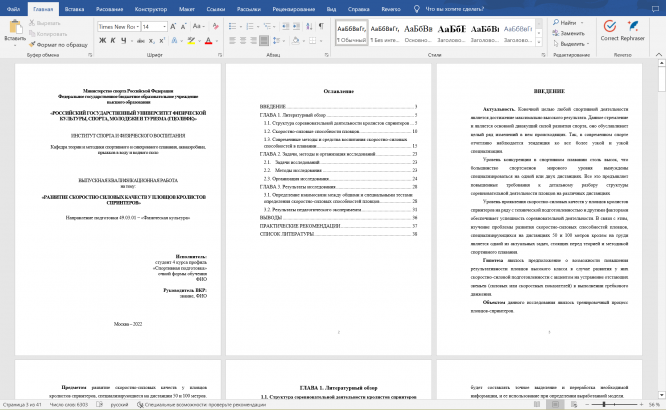Screen dimensions: 666x410
Task: Click the Tell me search box
Action: click(x=454, y=9)
